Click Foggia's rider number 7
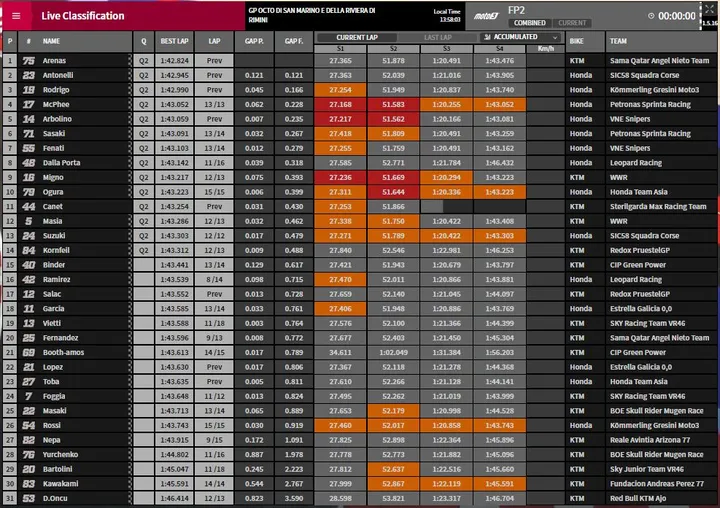Viewport: 720px width, 508px height. coord(28,396)
